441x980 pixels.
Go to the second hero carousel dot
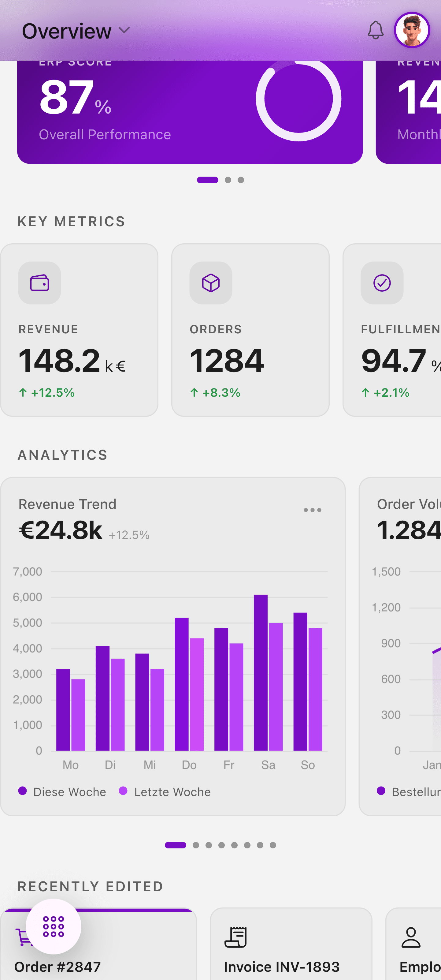click(x=228, y=180)
